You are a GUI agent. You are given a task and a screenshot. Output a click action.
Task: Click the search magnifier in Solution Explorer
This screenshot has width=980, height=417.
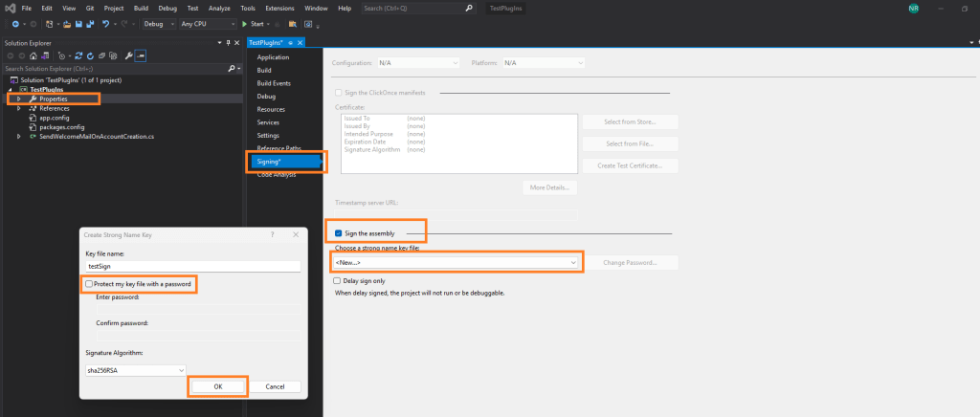[232, 69]
